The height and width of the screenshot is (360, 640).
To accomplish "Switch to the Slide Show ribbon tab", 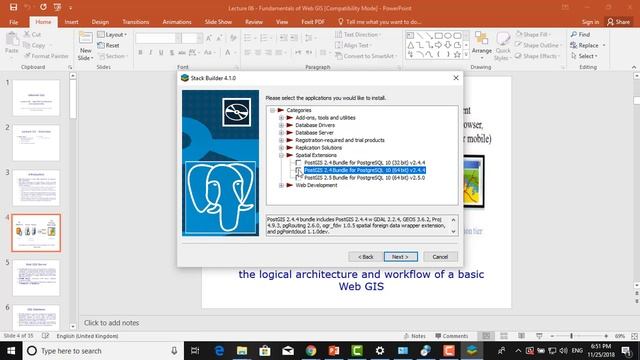I will click(x=218, y=22).
